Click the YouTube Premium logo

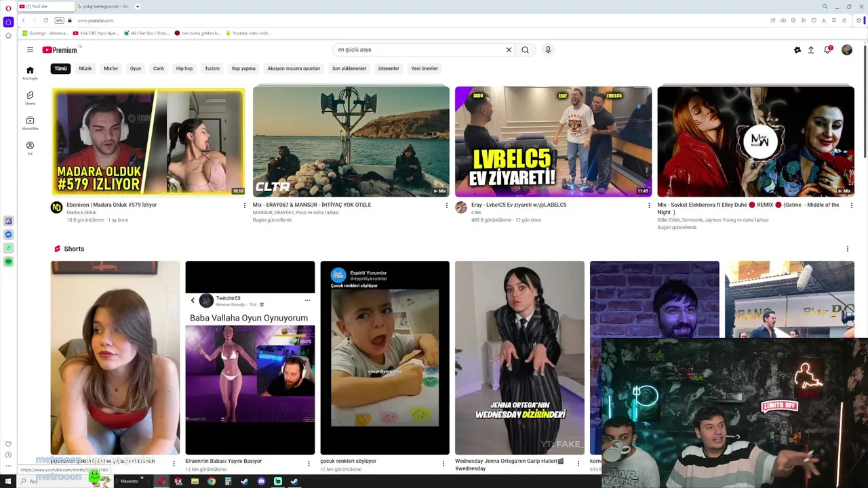pos(60,49)
